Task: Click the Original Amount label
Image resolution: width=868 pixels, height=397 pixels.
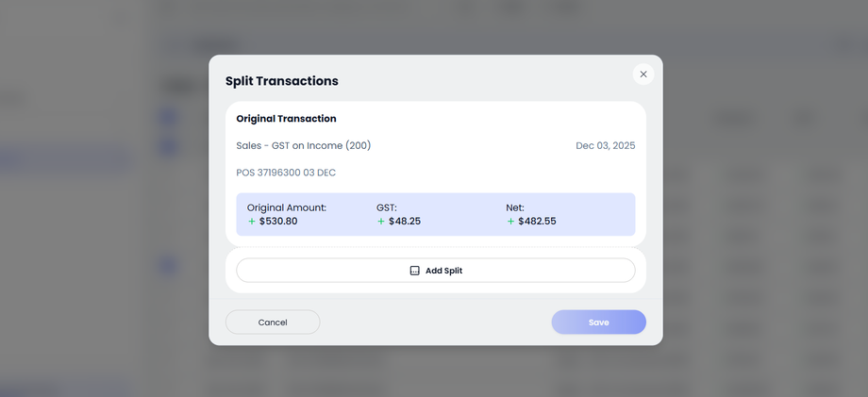Action: click(x=287, y=207)
